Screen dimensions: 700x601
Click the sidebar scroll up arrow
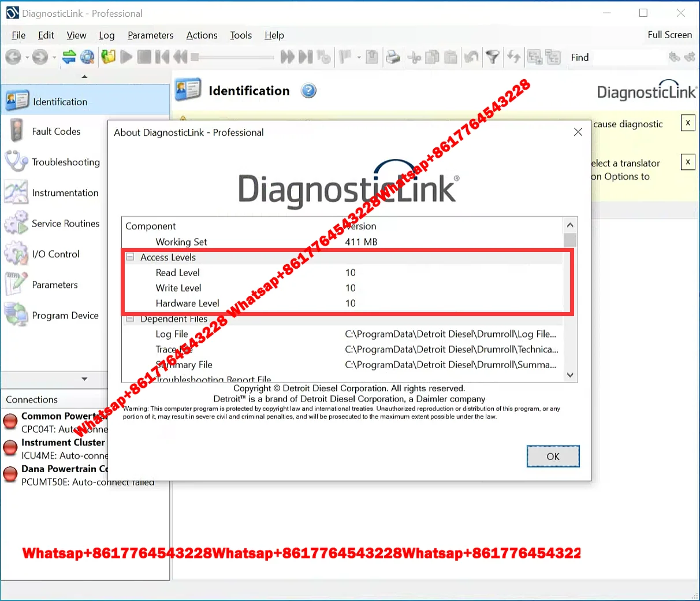tap(84, 76)
